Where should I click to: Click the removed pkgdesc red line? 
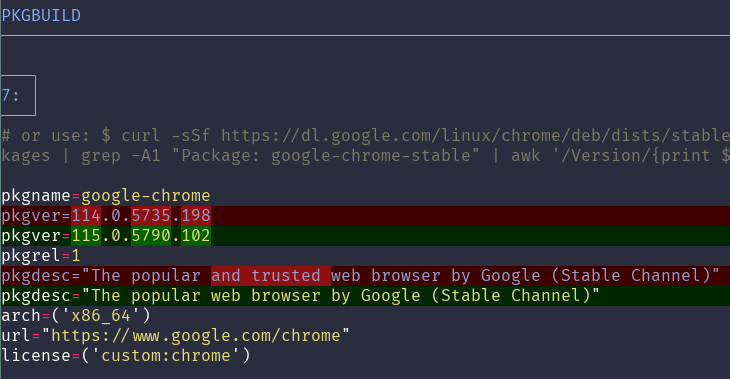tap(365, 276)
